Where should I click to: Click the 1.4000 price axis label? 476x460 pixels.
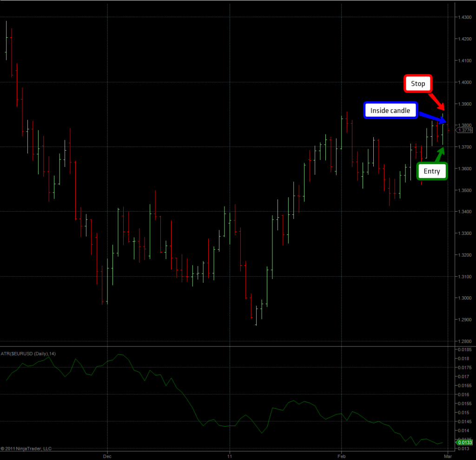click(465, 82)
